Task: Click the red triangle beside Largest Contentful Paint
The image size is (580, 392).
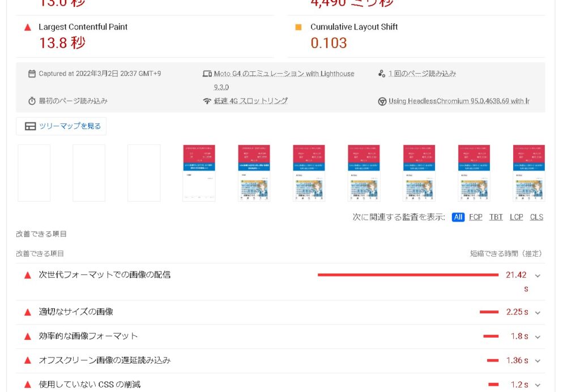Action: tap(27, 27)
